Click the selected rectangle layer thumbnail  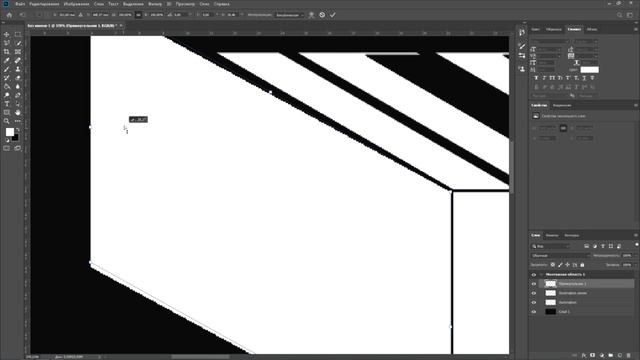(x=551, y=284)
